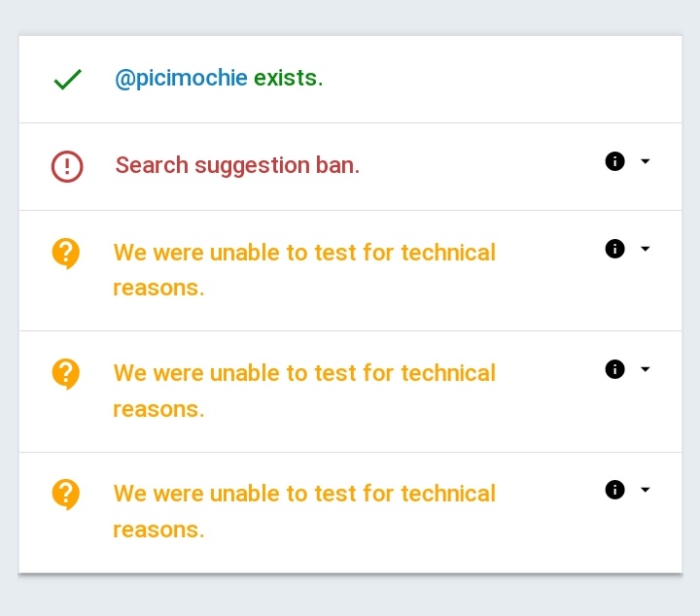Click the green checkmark icon
The height and width of the screenshot is (616, 700).
[x=67, y=80]
